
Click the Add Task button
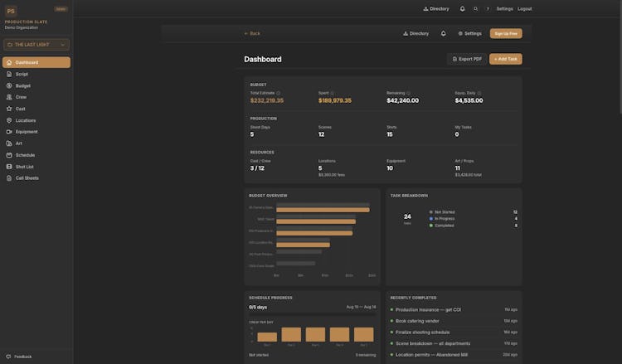[x=505, y=59]
